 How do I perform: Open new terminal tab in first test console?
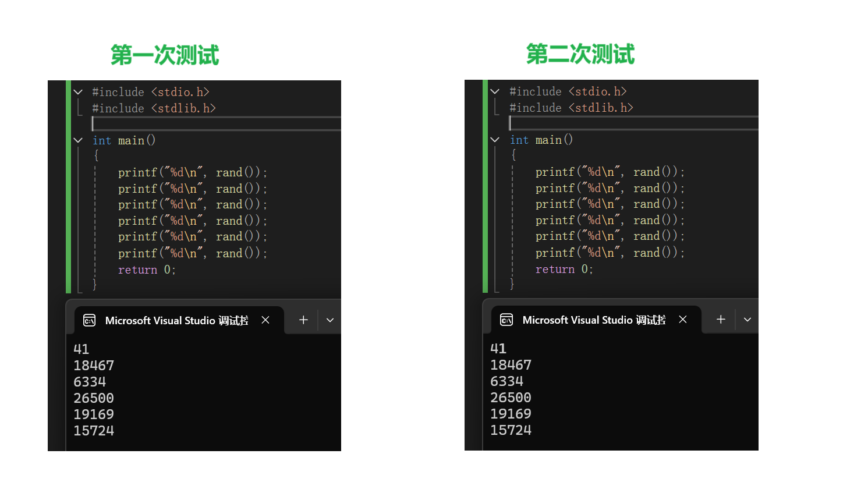coord(303,320)
